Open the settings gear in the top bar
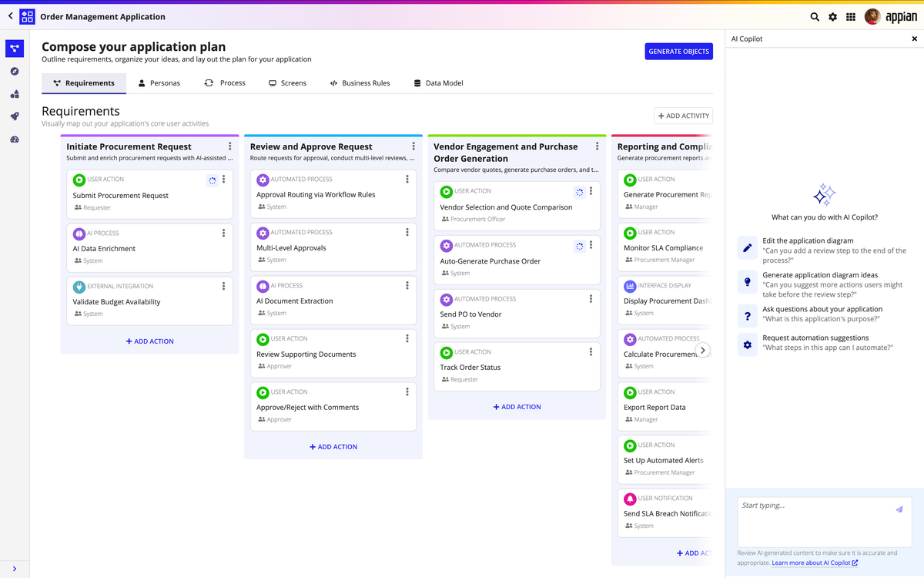The height and width of the screenshot is (578, 924). point(832,15)
